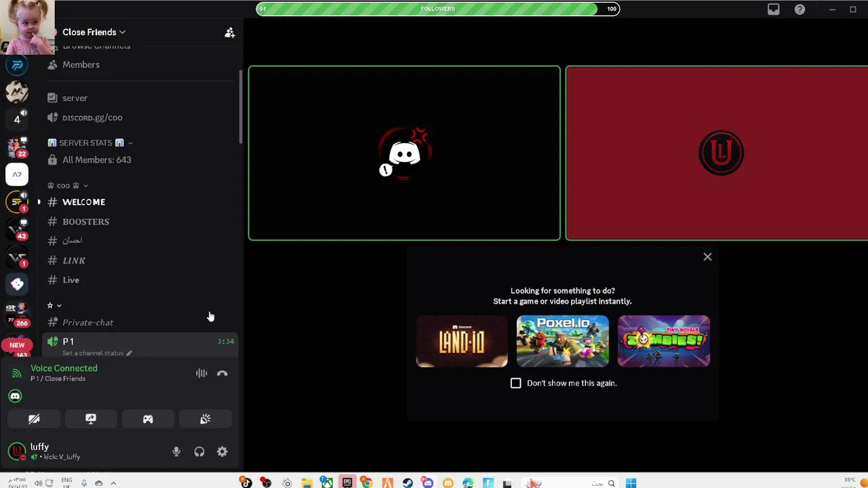The width and height of the screenshot is (868, 488).
Task: Mute microphone in the user panel
Action: 176,451
